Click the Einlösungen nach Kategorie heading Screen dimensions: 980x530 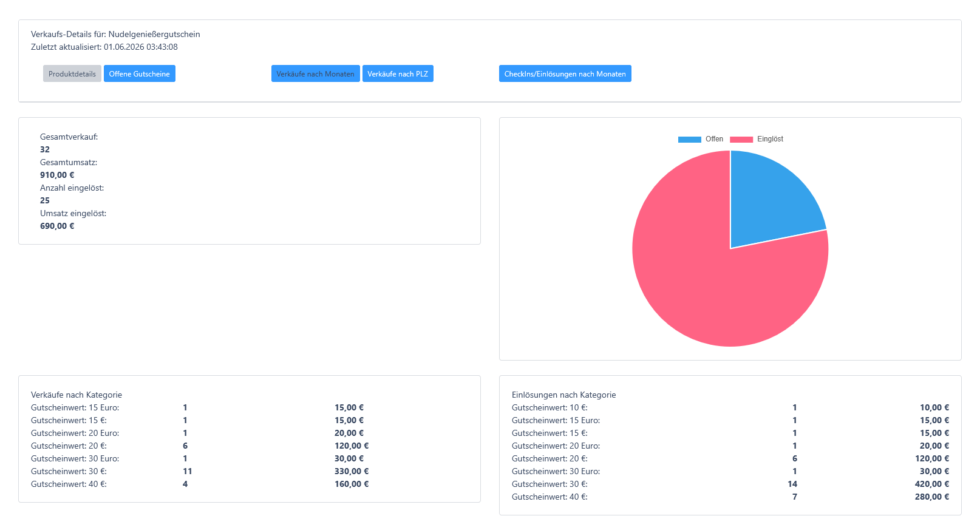564,395
